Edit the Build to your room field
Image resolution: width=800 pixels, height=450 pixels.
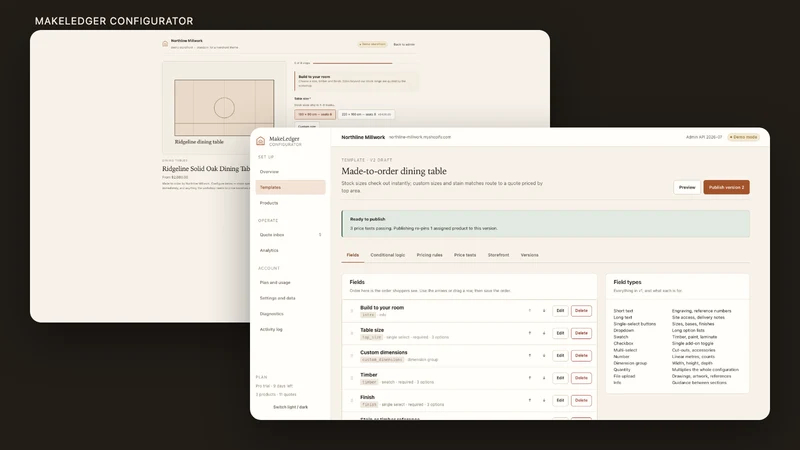coord(560,311)
